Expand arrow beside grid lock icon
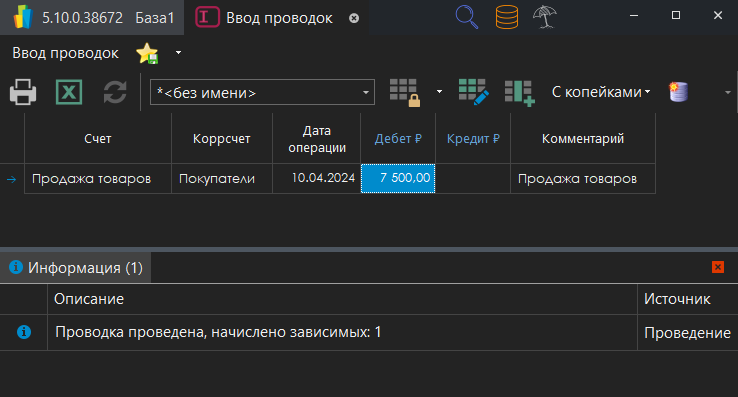This screenshot has width=738, height=397. pos(439,92)
